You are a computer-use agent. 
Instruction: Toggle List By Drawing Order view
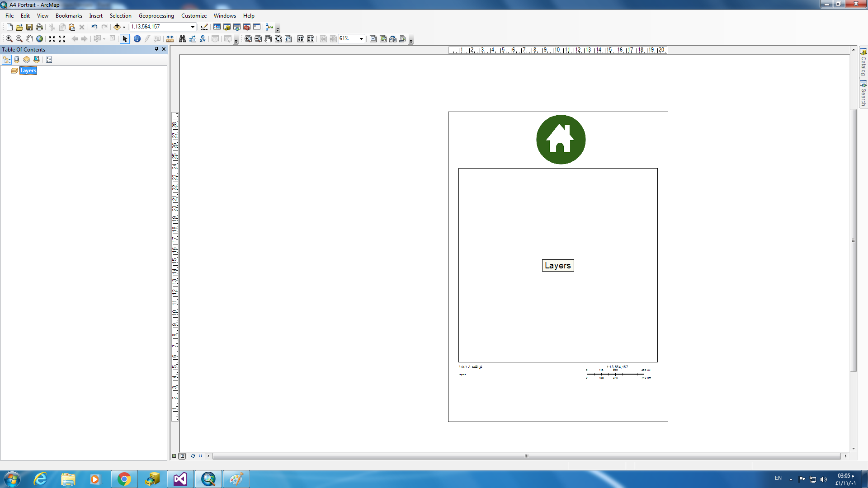(7, 60)
